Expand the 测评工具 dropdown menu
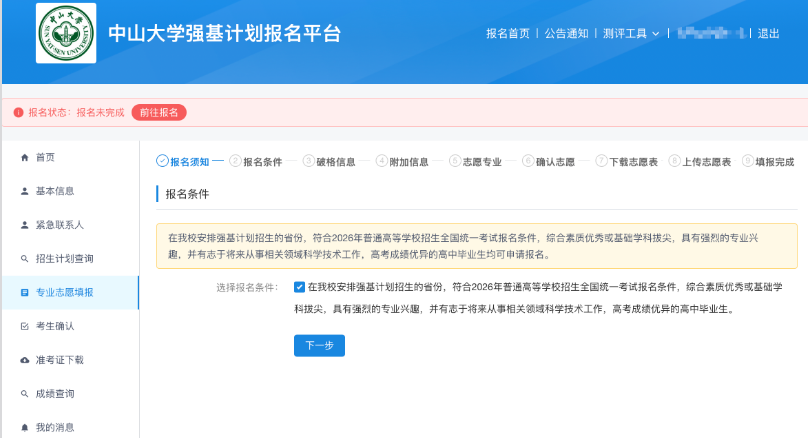Screen dimensions: 808x438 click(x=632, y=33)
